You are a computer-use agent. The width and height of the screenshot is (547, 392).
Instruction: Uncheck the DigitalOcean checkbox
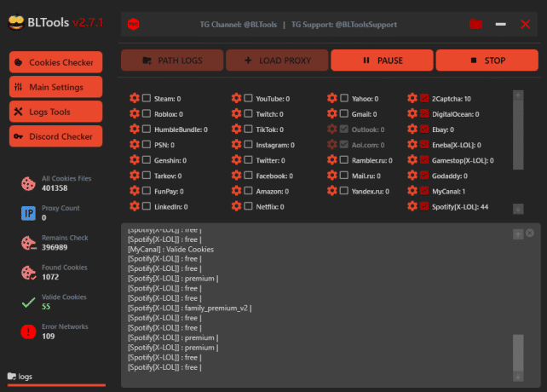click(x=424, y=113)
